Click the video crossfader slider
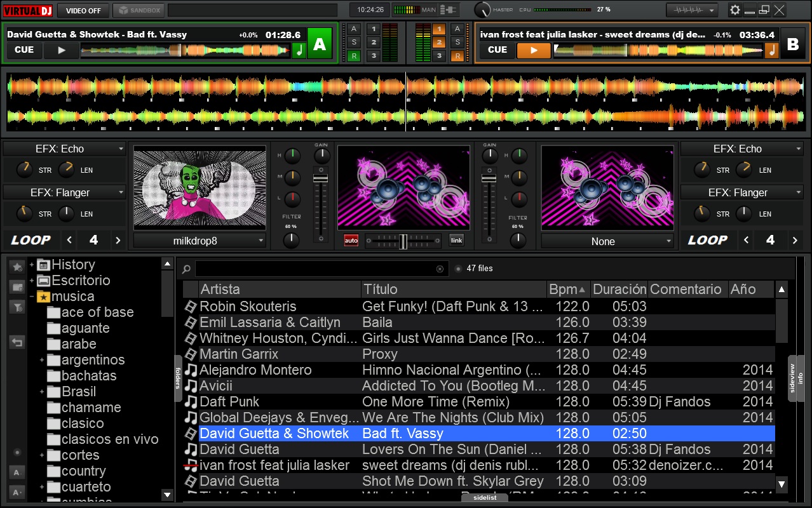 click(x=403, y=241)
